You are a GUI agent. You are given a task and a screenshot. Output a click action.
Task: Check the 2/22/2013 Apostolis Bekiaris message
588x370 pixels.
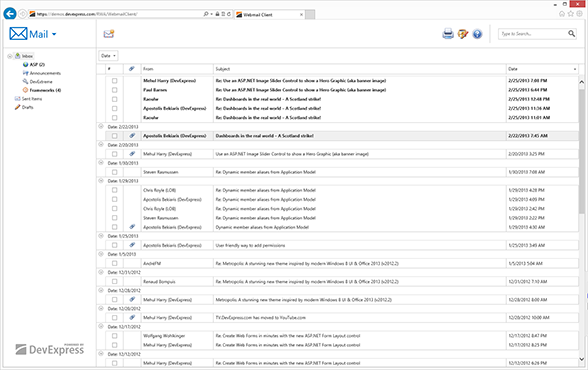point(114,136)
